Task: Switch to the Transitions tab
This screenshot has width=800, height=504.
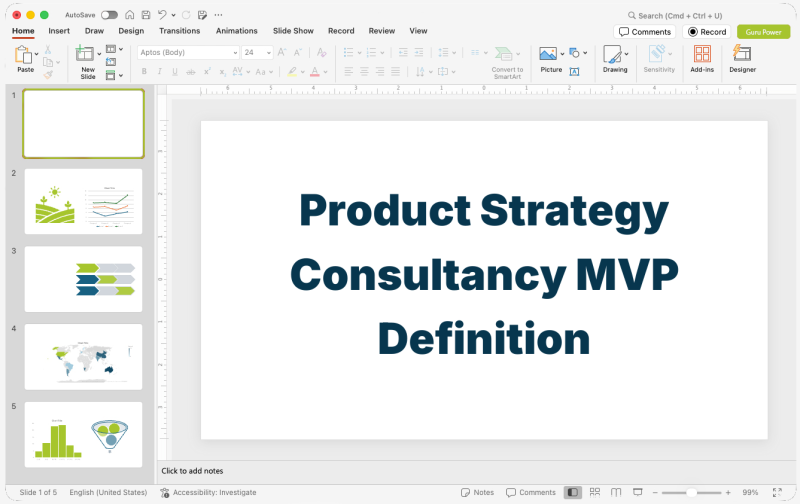Action: [x=180, y=31]
